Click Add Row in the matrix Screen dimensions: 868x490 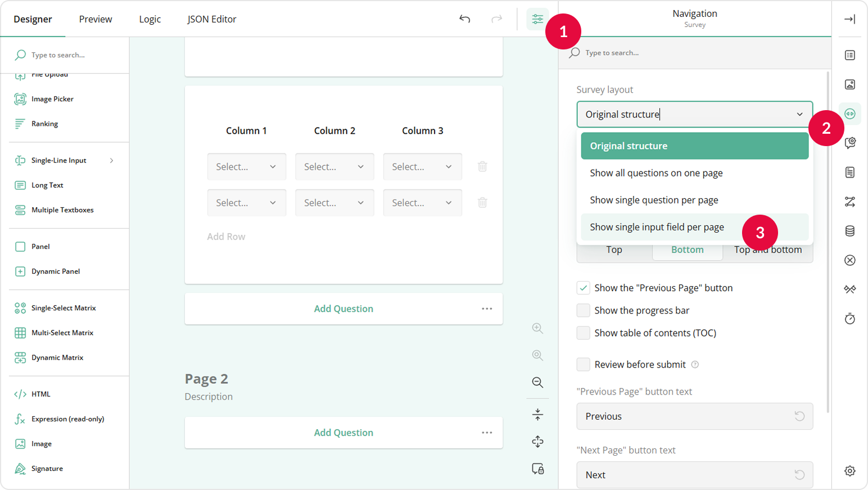tap(226, 237)
